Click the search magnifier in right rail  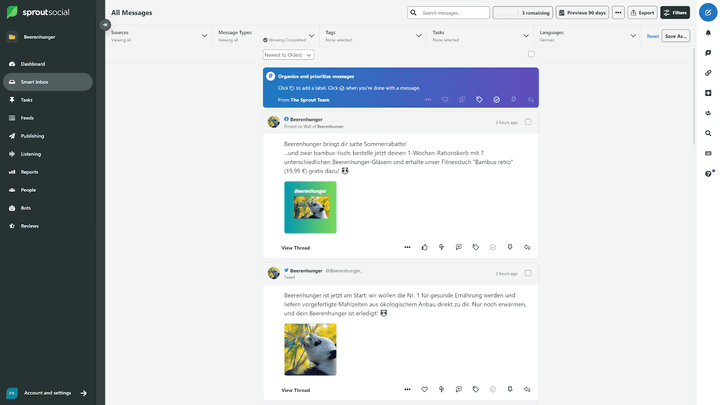[708, 133]
